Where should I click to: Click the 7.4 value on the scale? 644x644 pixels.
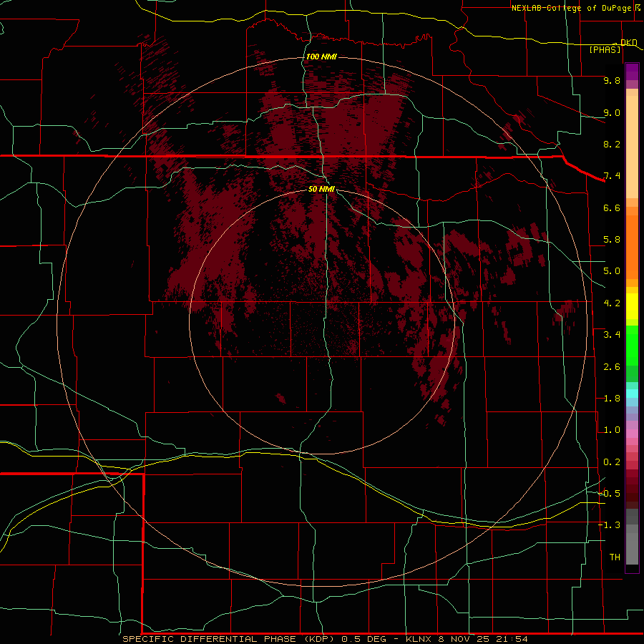click(612, 176)
